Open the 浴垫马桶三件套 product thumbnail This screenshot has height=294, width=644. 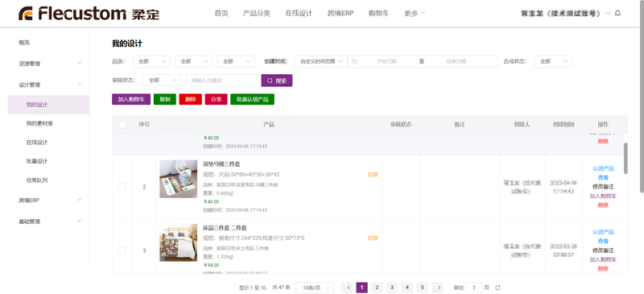(x=178, y=179)
